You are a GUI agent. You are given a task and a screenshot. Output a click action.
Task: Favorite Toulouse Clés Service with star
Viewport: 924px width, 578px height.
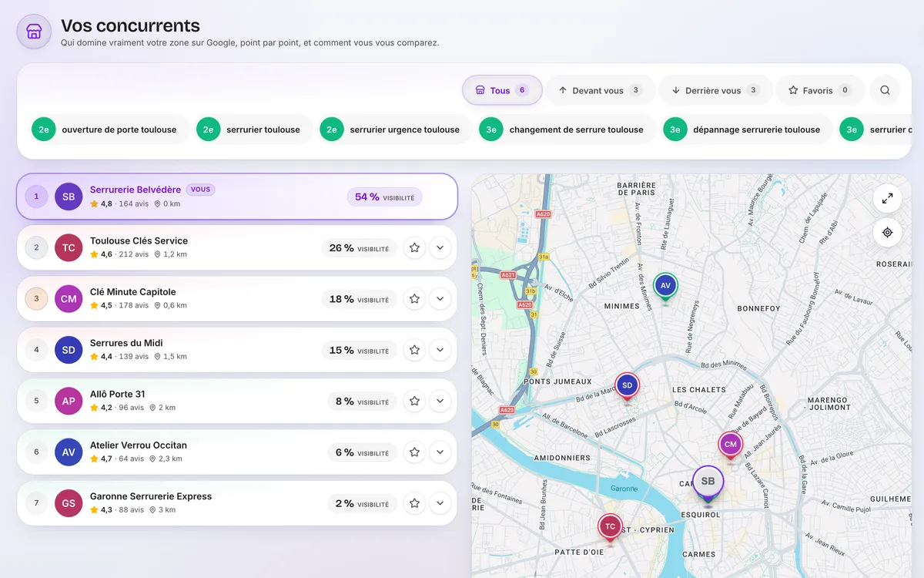(414, 248)
